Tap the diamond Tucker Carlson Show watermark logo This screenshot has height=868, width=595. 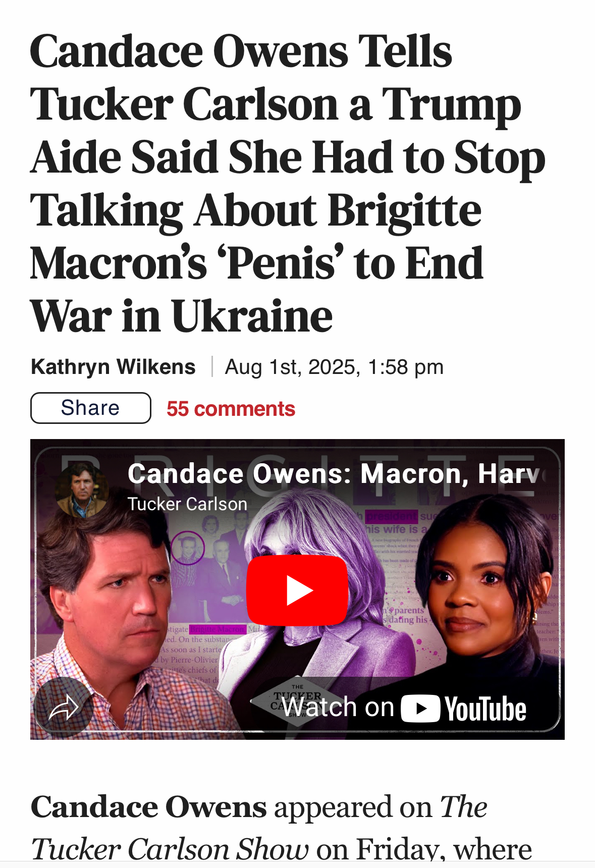[297, 700]
